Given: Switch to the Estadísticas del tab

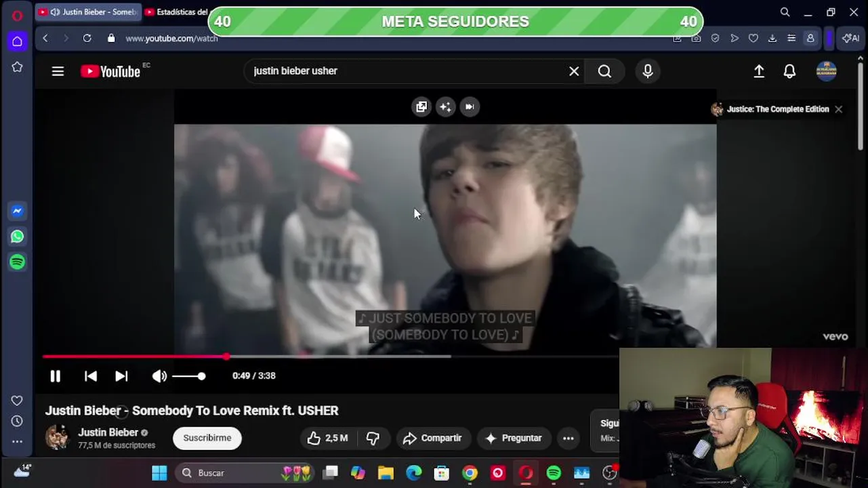Looking at the screenshot, I should pyautogui.click(x=177, y=12).
